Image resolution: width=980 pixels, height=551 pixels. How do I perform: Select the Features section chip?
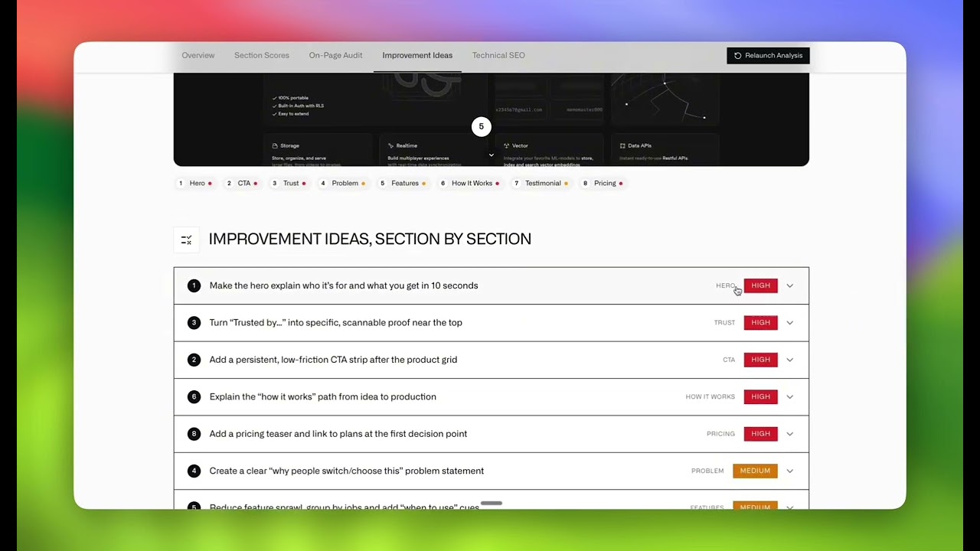click(403, 183)
